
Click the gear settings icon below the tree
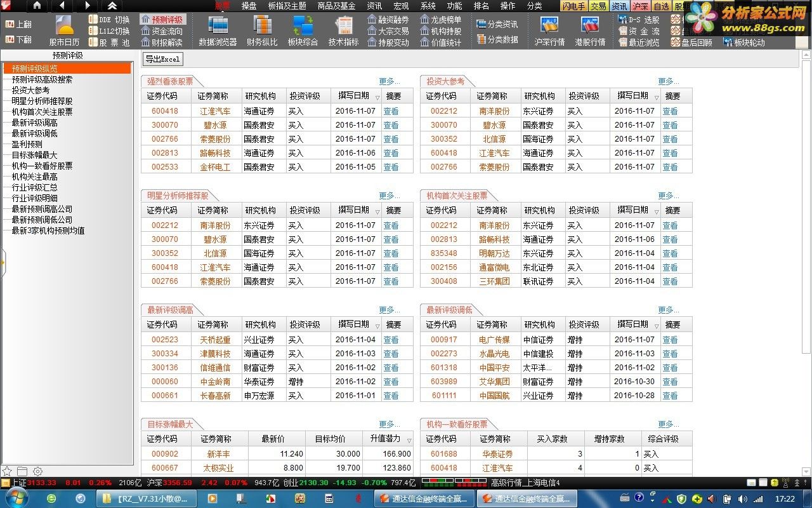tap(37, 471)
